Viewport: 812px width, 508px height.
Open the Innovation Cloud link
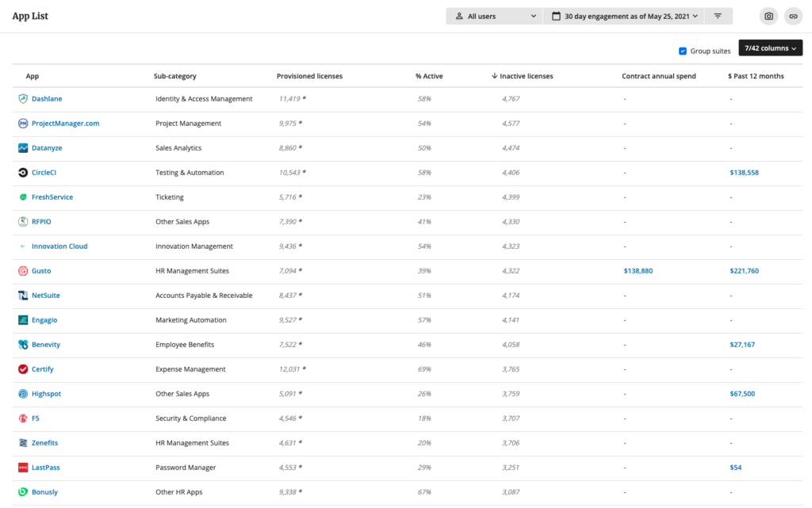pos(59,246)
